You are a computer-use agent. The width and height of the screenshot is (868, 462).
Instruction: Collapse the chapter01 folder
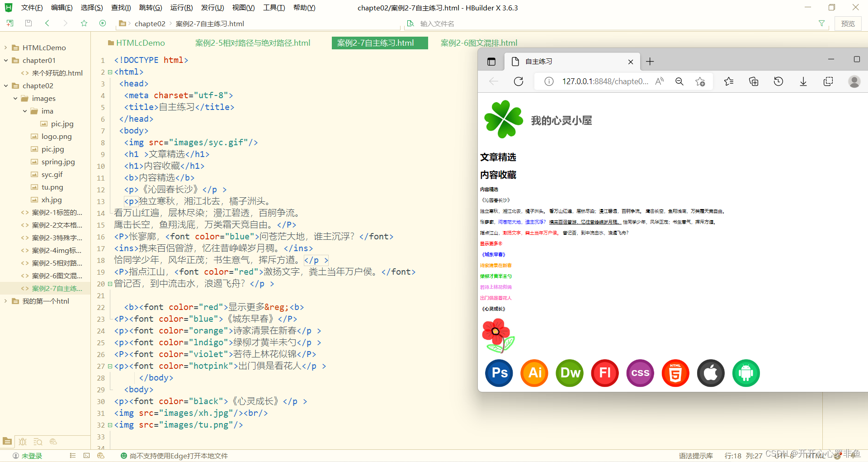click(x=6, y=60)
